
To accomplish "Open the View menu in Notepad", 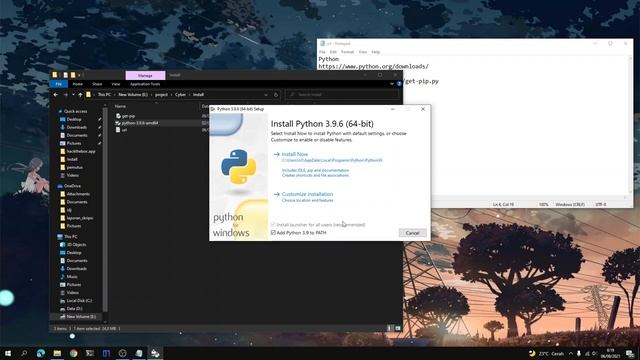I will click(362, 52).
